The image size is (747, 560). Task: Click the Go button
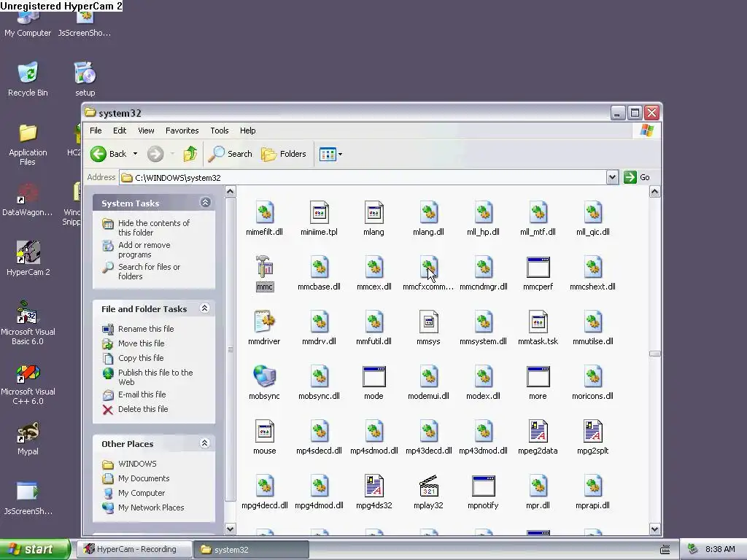637,178
